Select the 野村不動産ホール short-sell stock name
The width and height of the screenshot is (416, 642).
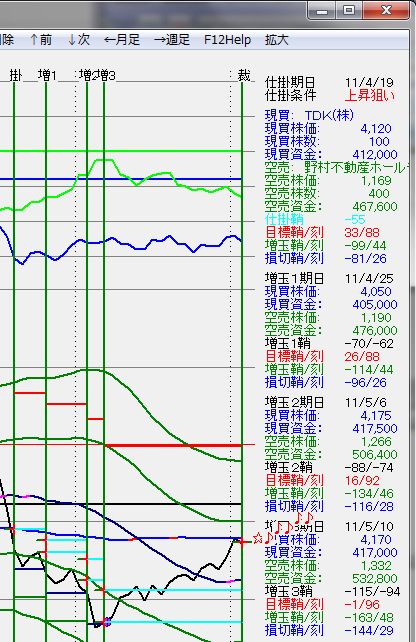click(356, 167)
